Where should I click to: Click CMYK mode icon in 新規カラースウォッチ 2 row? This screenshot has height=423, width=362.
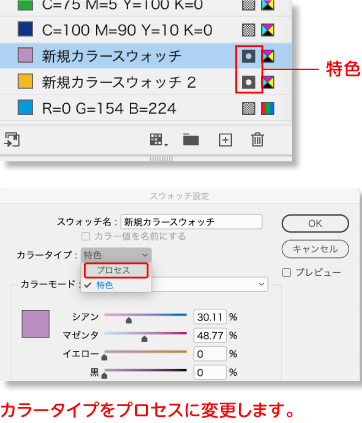[268, 82]
